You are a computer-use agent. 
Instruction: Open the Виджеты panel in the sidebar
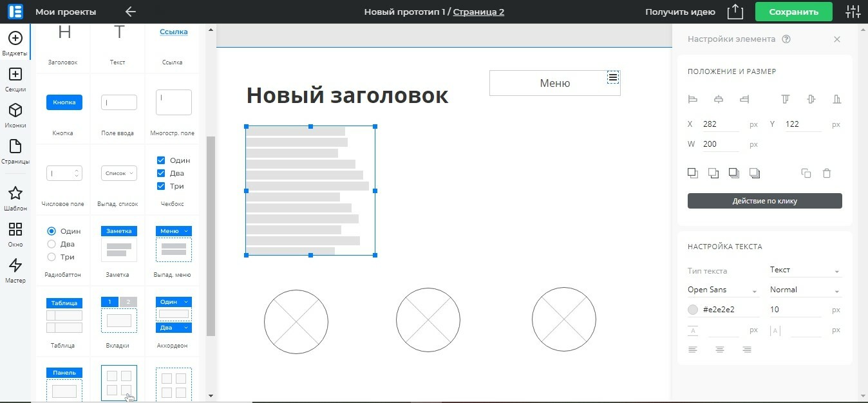15,44
